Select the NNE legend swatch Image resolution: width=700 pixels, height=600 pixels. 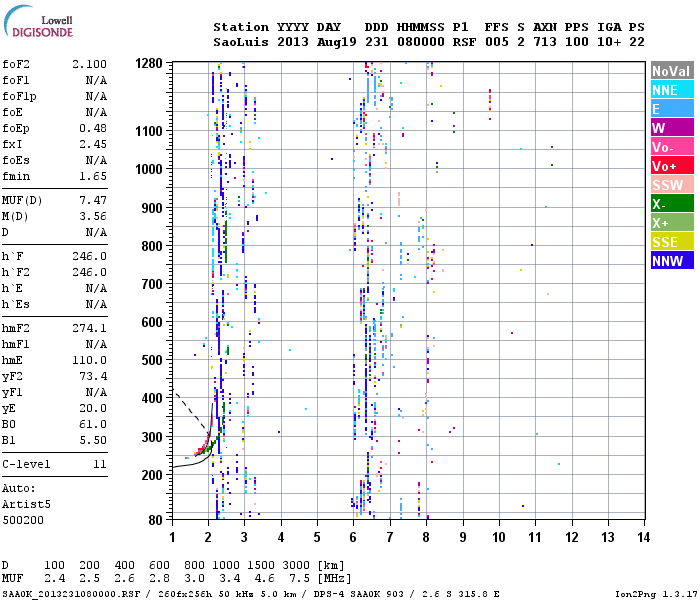click(x=672, y=90)
